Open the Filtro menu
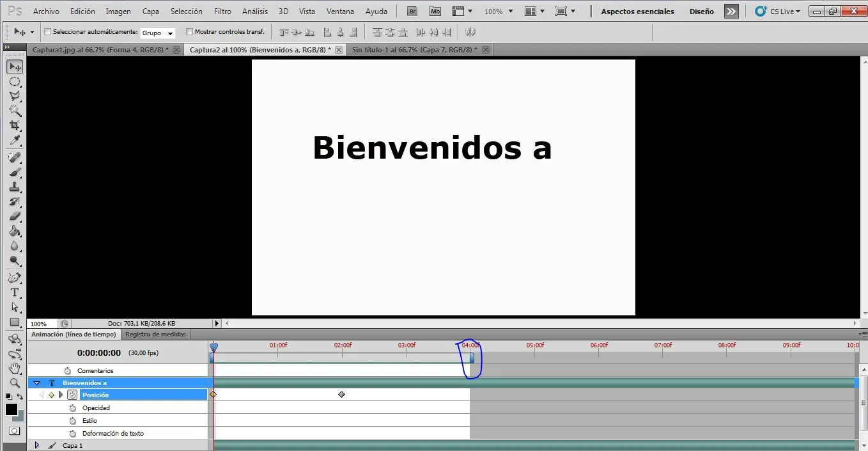Viewport: 868px width, 451px height. 222,12
